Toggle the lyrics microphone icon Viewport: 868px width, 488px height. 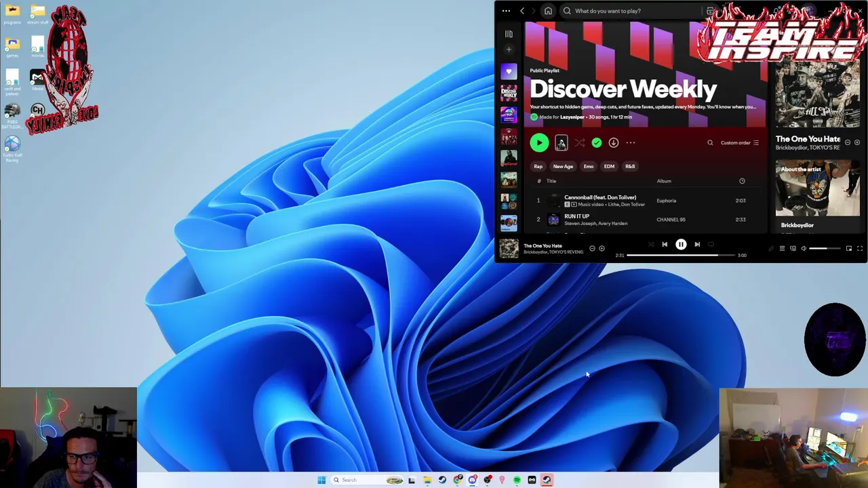(x=771, y=249)
